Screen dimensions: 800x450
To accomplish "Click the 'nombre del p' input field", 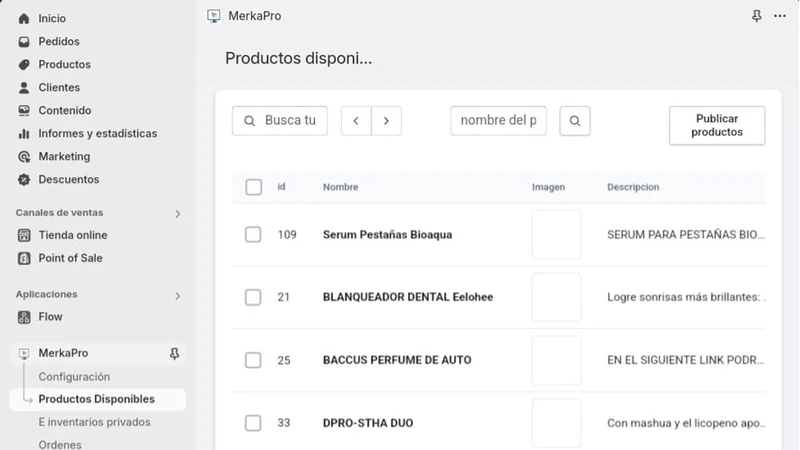I will pos(498,121).
